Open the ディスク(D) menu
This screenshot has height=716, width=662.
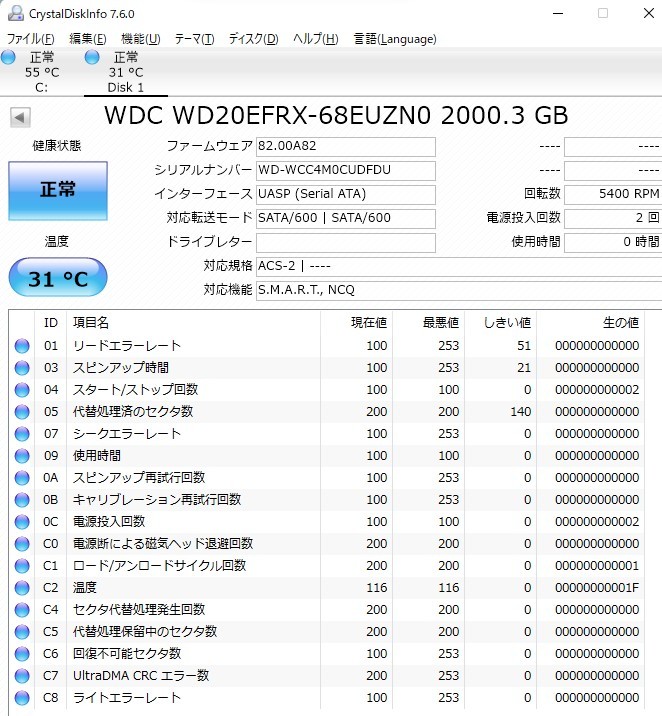click(253, 39)
